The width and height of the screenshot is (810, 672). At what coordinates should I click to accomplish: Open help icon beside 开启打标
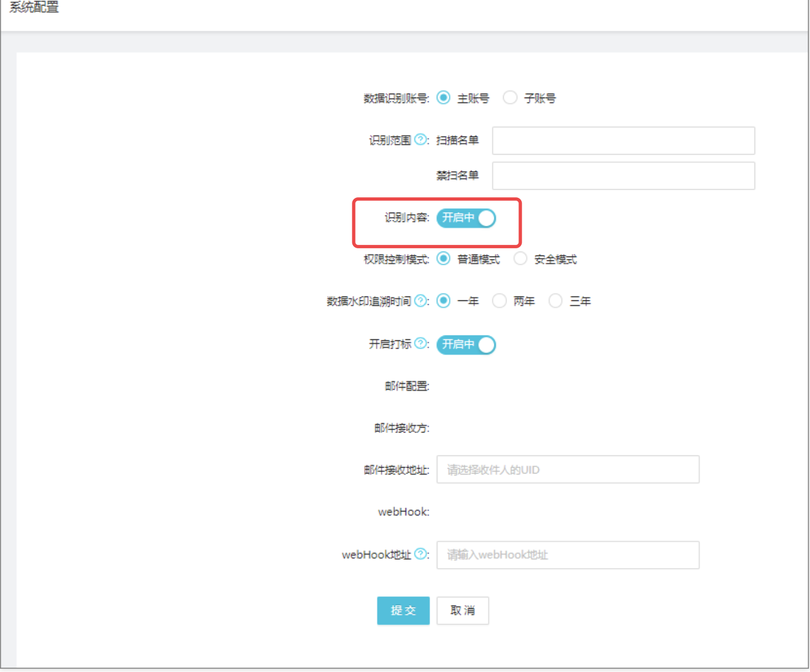click(x=420, y=343)
